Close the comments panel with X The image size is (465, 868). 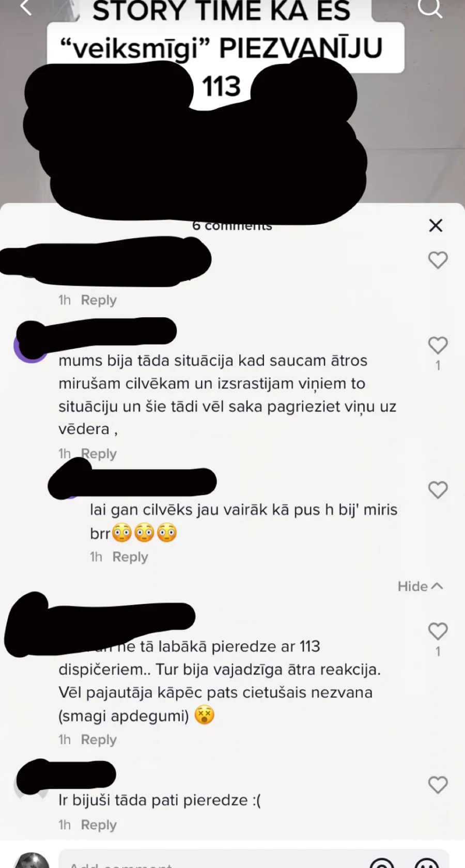pyautogui.click(x=436, y=225)
